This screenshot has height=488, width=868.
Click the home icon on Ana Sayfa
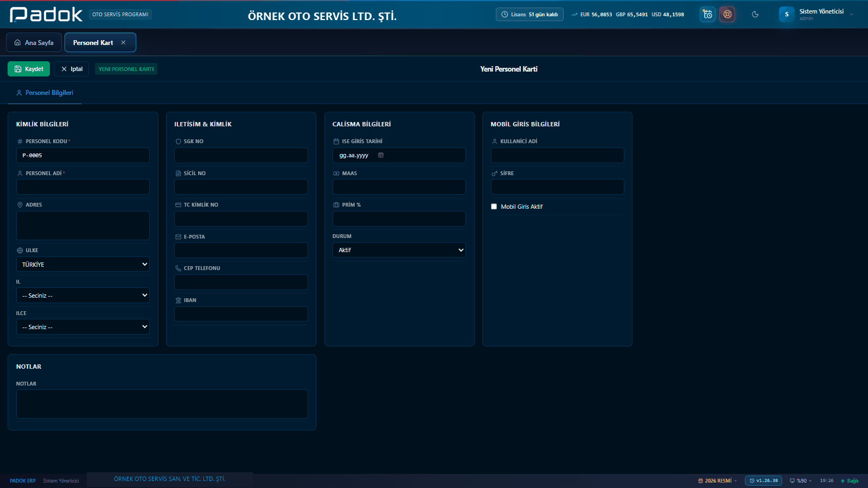(17, 43)
